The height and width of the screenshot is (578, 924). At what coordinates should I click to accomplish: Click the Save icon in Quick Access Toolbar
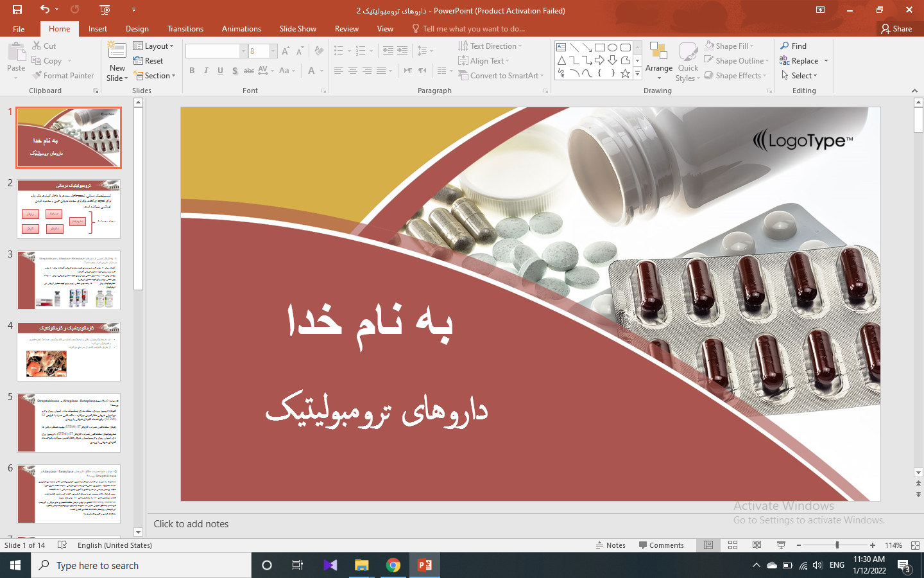pyautogui.click(x=17, y=10)
